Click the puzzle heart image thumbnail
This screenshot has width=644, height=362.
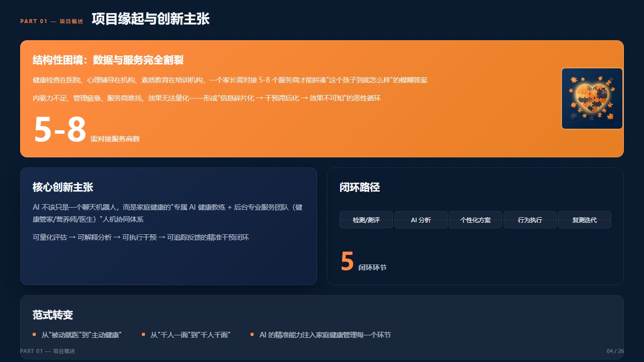pos(592,99)
